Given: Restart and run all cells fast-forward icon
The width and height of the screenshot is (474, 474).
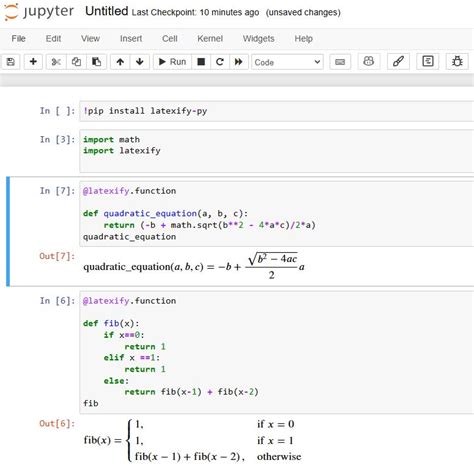Looking at the screenshot, I should tap(238, 62).
